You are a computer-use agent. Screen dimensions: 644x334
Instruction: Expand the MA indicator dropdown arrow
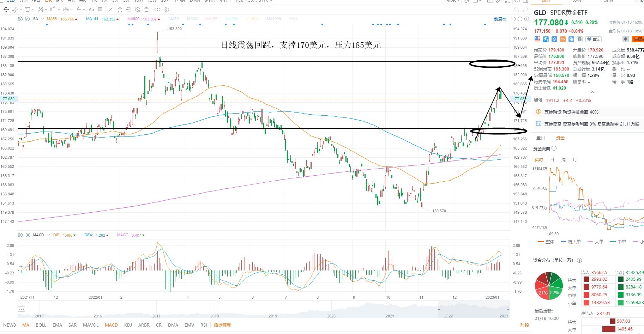pos(42,19)
